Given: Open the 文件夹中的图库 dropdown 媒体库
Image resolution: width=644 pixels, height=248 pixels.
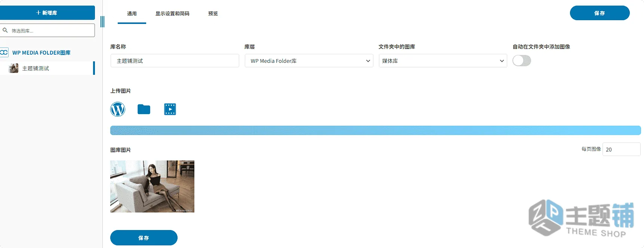Looking at the screenshot, I should pyautogui.click(x=443, y=61).
